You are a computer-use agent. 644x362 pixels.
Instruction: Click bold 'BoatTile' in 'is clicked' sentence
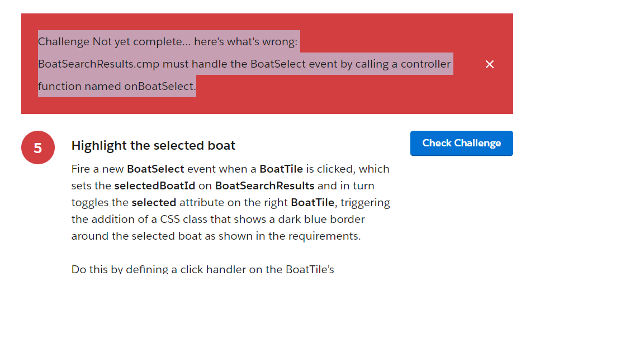pos(281,169)
